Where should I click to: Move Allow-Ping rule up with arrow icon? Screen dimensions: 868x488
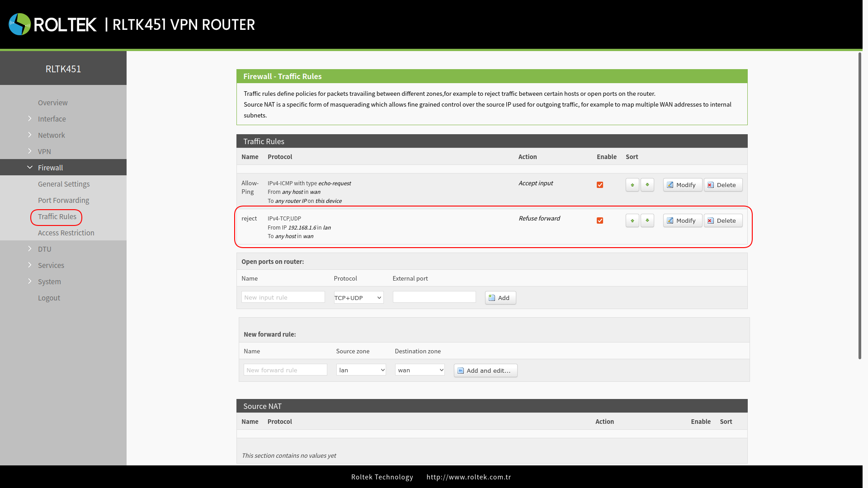pos(632,185)
